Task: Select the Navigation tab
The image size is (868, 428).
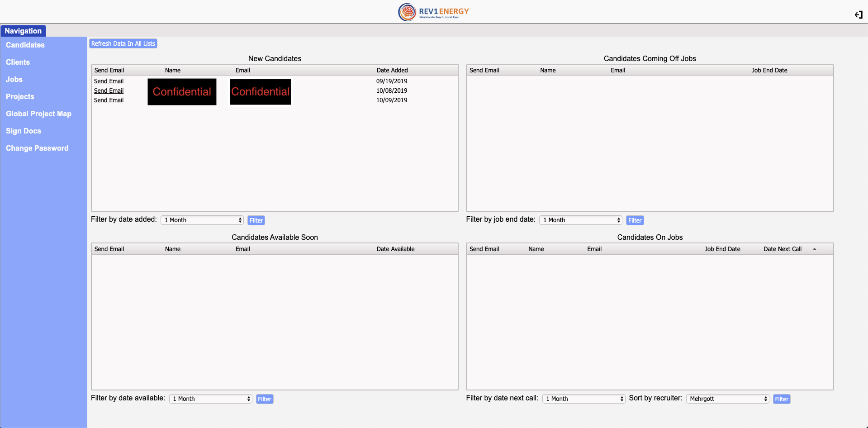Action: [x=23, y=31]
